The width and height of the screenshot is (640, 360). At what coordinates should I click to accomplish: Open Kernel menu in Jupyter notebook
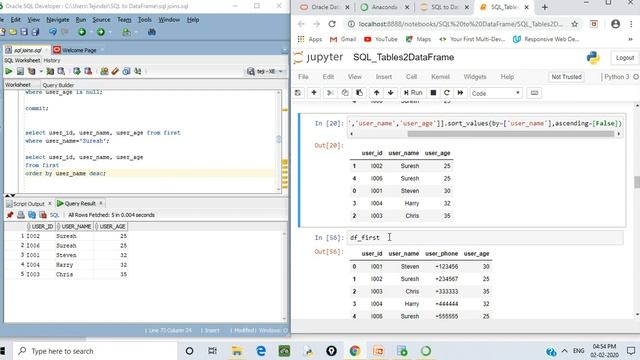click(x=440, y=77)
